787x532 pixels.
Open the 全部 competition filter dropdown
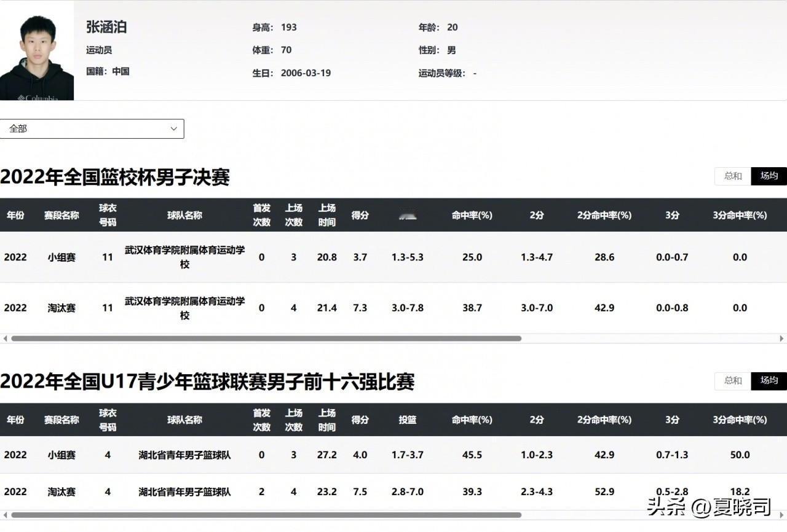click(x=92, y=128)
